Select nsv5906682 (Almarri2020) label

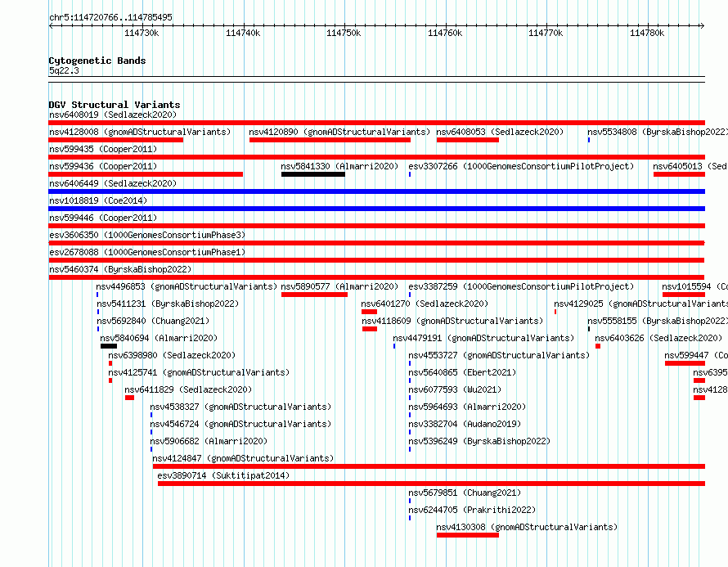(209, 441)
